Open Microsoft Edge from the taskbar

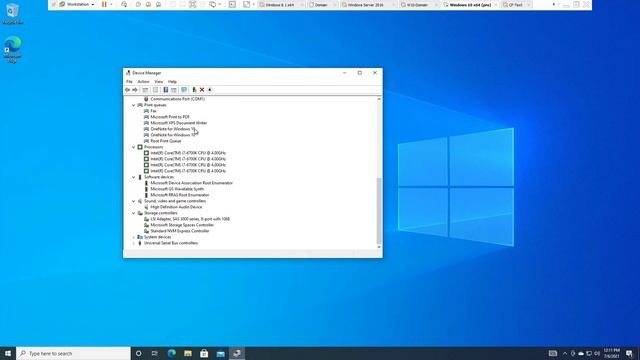pos(171,353)
